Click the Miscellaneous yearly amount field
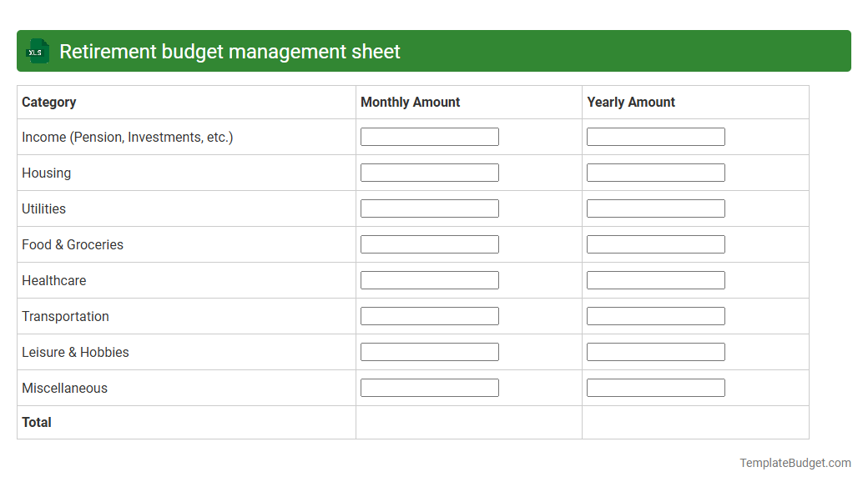Screen dimensions: 868x487 pos(656,387)
